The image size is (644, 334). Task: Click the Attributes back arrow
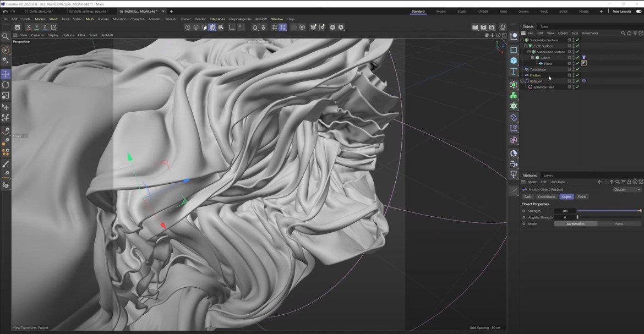[x=599, y=182]
